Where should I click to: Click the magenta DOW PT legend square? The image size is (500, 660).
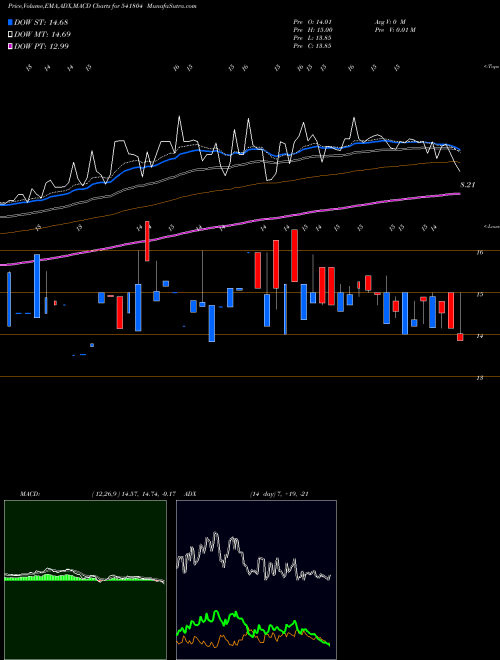pyautogui.click(x=11, y=46)
